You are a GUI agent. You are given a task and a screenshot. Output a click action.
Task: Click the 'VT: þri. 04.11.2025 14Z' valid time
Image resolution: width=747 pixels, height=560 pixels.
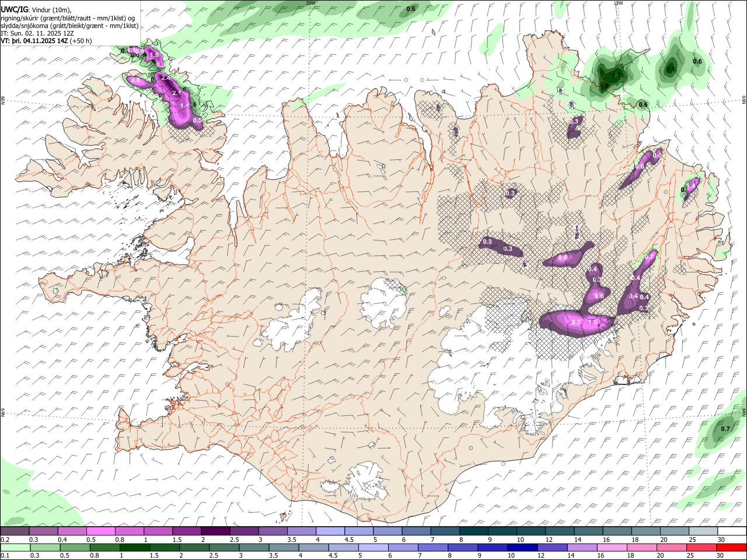[34, 41]
